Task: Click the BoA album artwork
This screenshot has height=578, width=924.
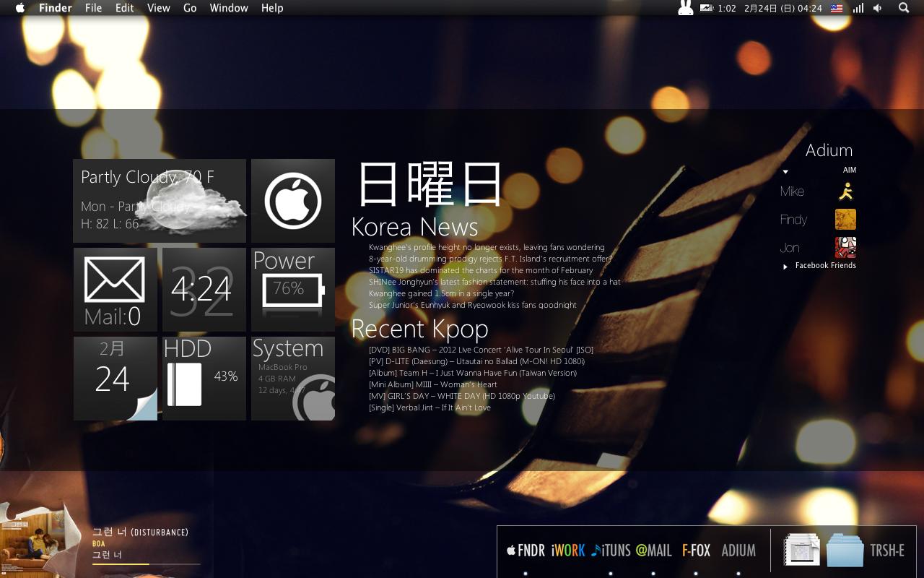Action: 36,542
